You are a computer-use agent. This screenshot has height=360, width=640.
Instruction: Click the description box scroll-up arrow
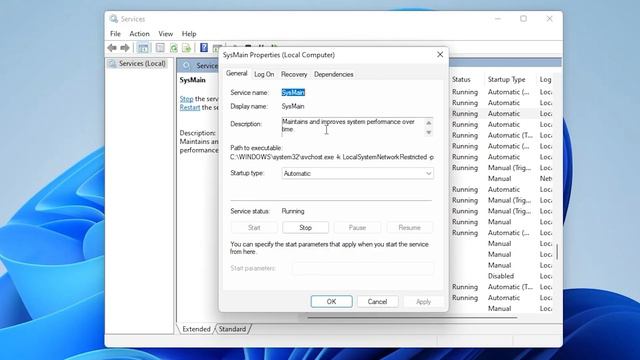[x=429, y=122]
